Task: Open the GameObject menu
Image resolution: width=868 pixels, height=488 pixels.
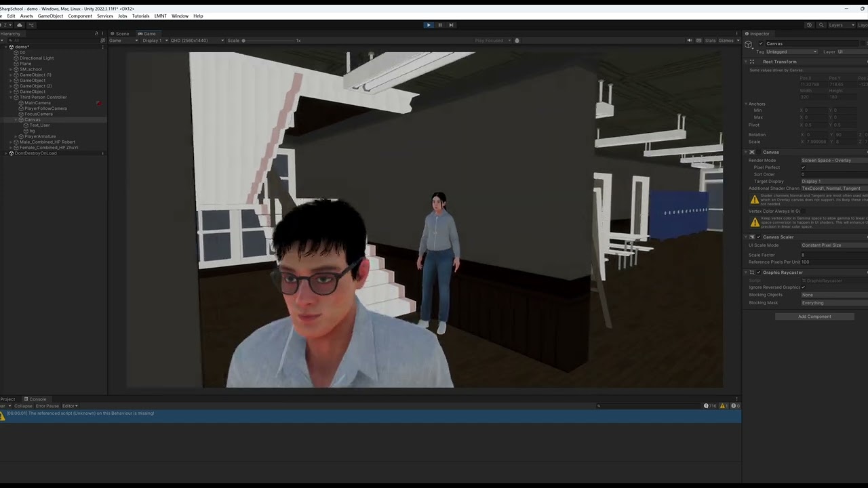Action: tap(50, 16)
